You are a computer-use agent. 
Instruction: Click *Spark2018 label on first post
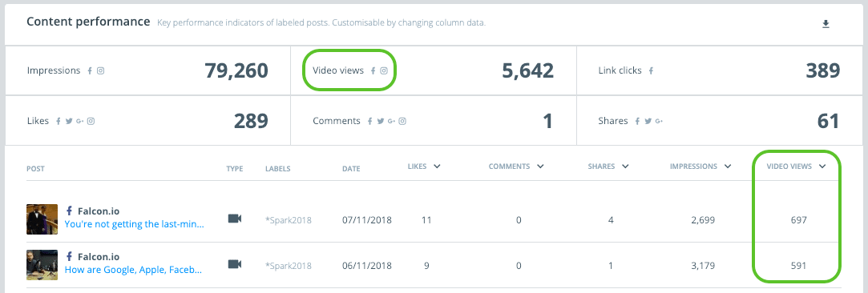[289, 220]
